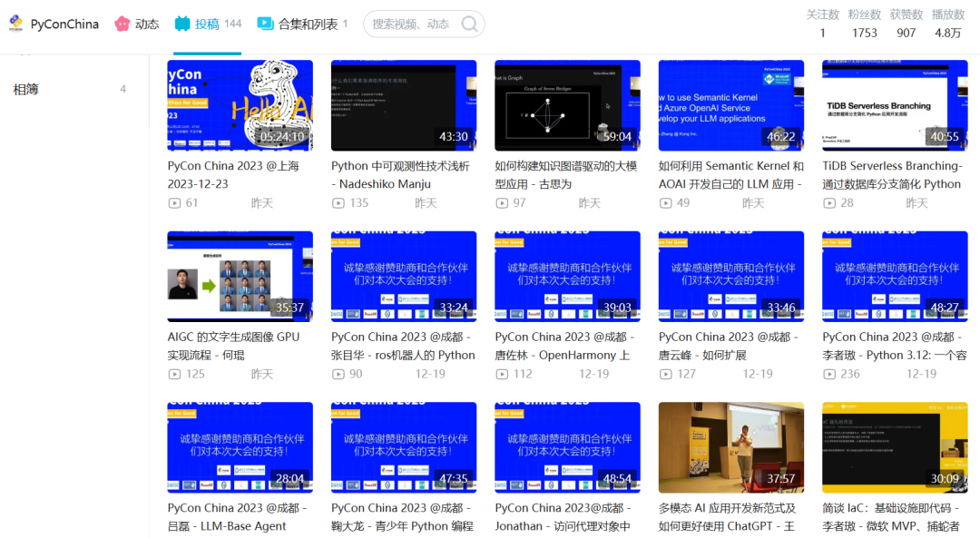Viewport: 980px width, 538px height.
Task: Click play-count icon beside 125
Action: [174, 375]
